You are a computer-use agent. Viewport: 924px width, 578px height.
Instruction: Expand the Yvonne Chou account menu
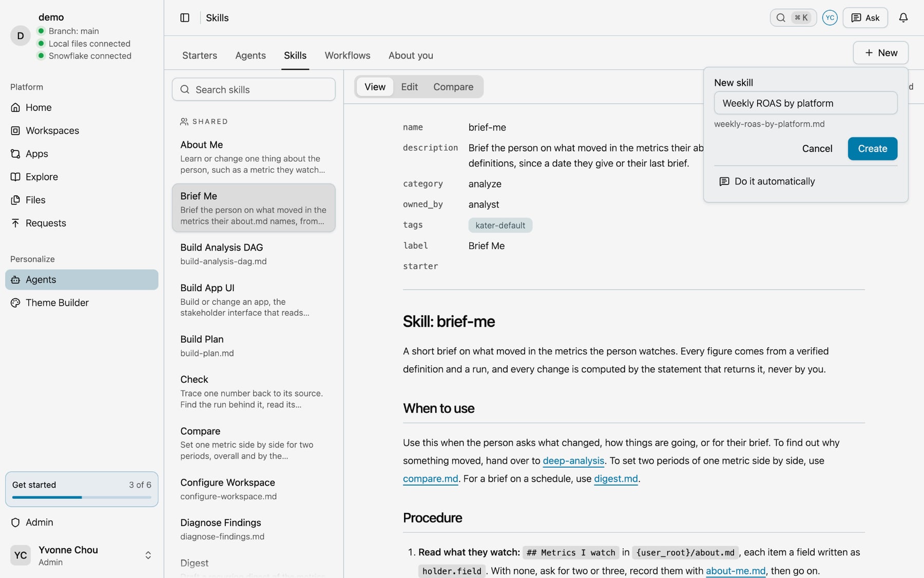[x=82, y=555]
